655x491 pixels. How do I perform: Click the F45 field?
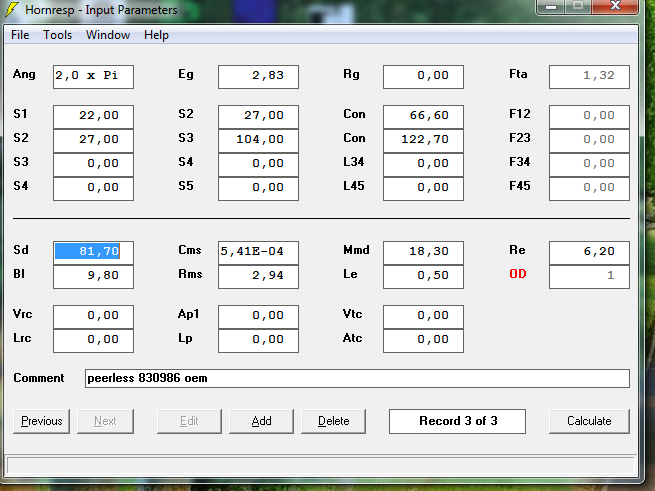pyautogui.click(x=589, y=188)
